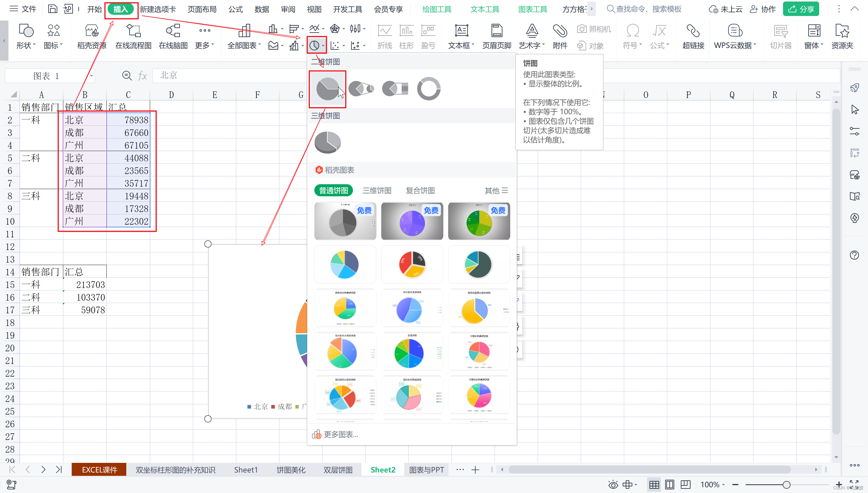The width and height of the screenshot is (868, 493).
Task: Click the 更多图表 link
Action: (341, 434)
